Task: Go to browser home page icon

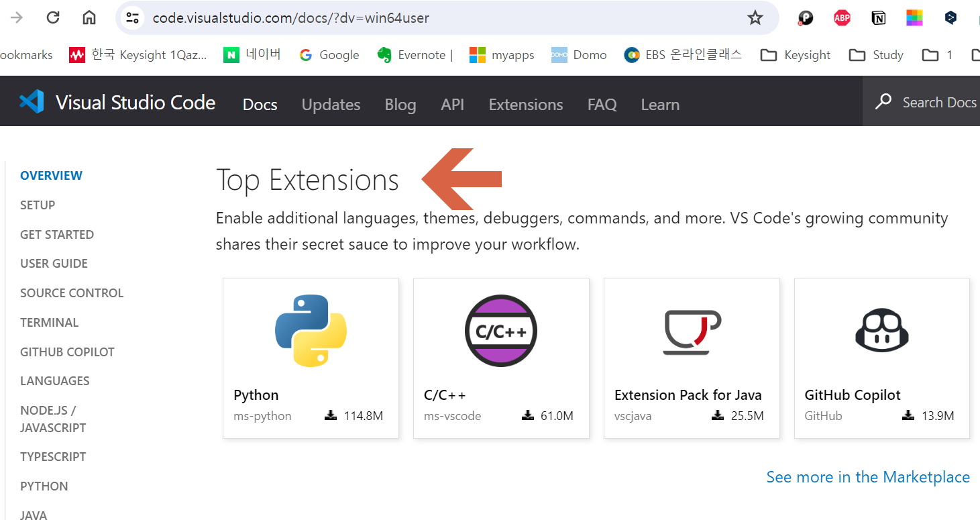Action: click(x=89, y=18)
